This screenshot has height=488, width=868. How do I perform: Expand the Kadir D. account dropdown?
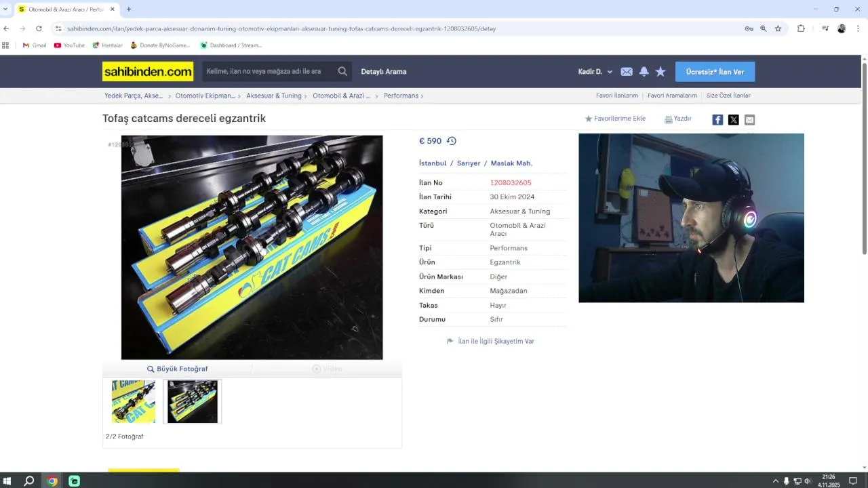coord(595,72)
